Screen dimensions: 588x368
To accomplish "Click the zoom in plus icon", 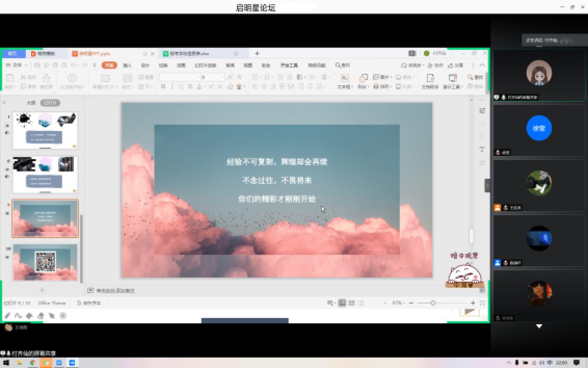I will [x=473, y=303].
